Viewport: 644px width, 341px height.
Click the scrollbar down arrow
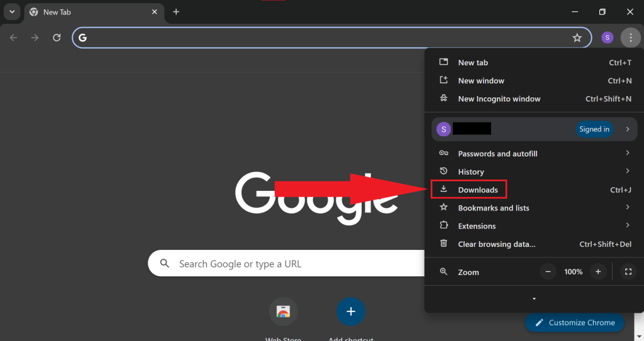[x=640, y=337]
